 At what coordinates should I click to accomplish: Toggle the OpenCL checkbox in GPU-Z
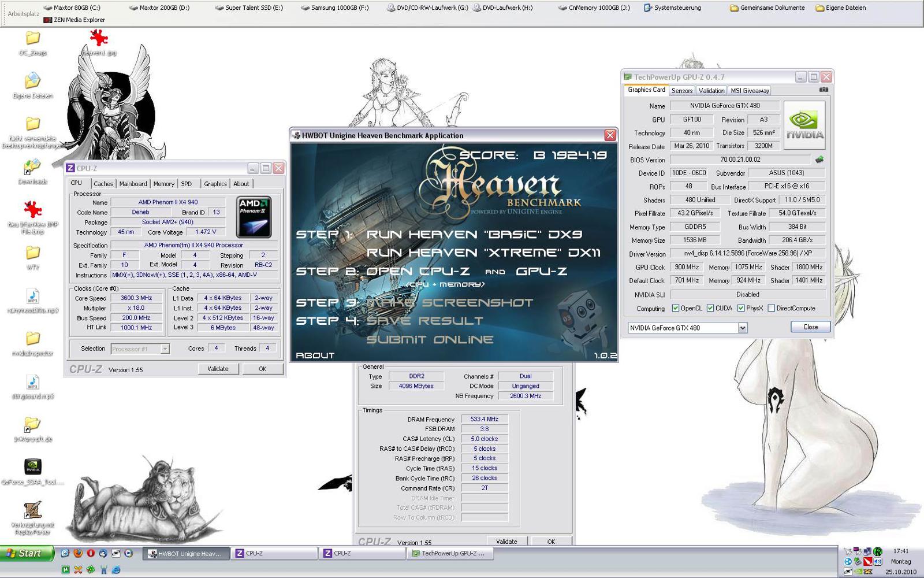click(675, 308)
